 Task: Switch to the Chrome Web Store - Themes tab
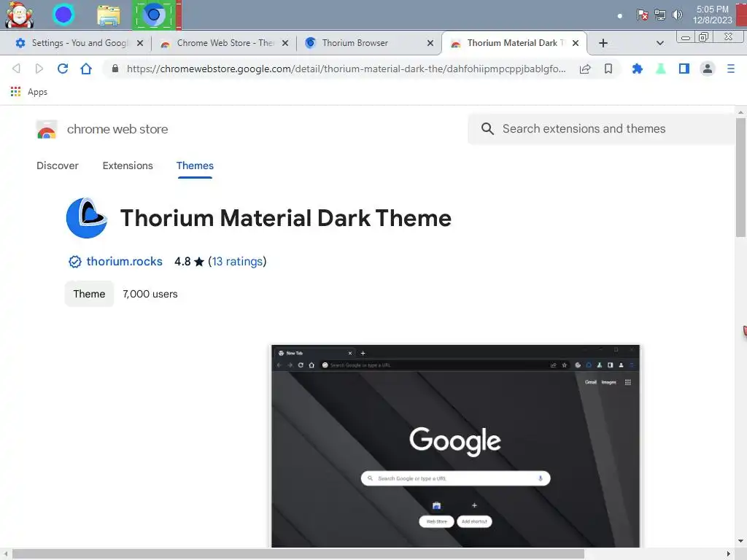(x=224, y=43)
